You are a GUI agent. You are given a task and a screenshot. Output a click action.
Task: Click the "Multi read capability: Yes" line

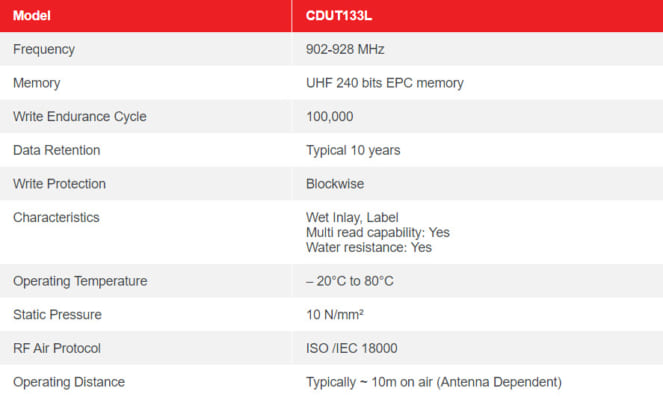click(x=378, y=232)
